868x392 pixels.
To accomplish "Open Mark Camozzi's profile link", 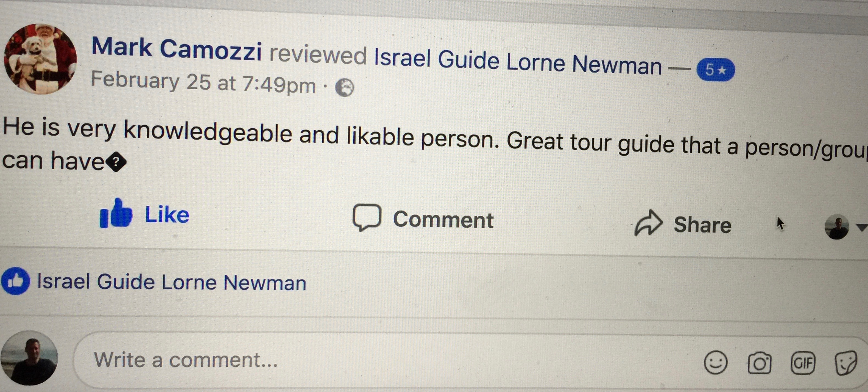I will pyautogui.click(x=177, y=49).
